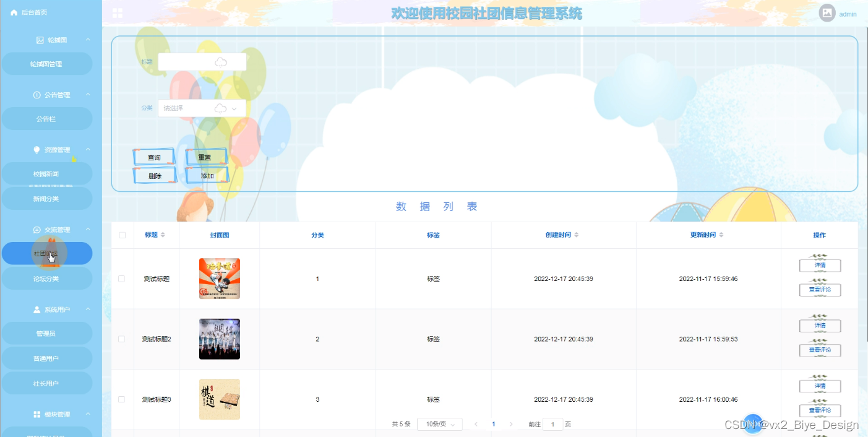Screen dimensions: 868x437
Task: Open 新闻分类 menu item
Action: point(46,199)
